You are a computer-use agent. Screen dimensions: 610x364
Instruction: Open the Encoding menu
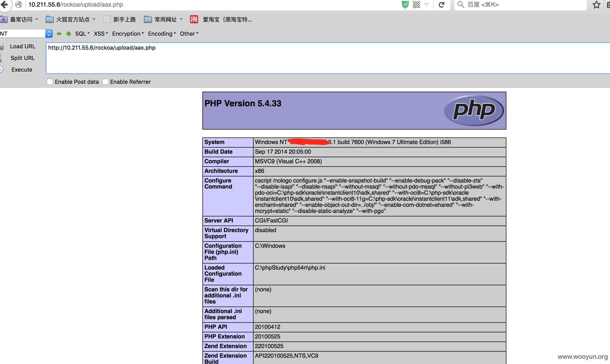162,34
